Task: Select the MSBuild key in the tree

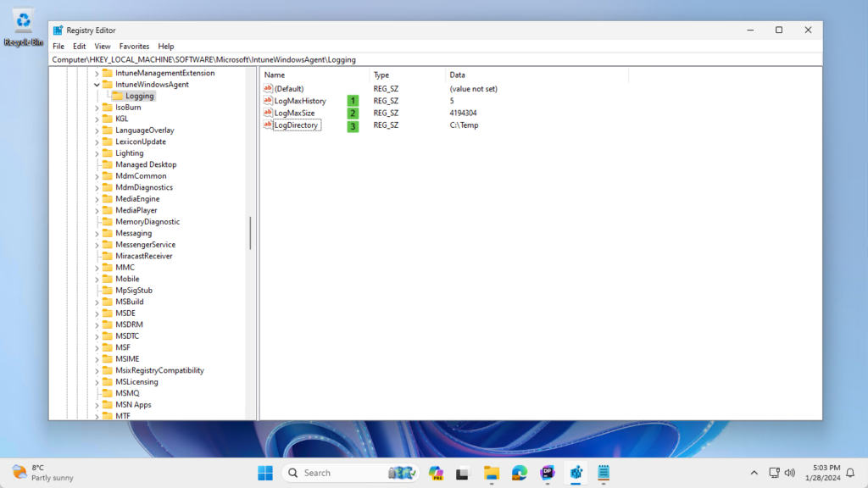Action: (x=128, y=301)
